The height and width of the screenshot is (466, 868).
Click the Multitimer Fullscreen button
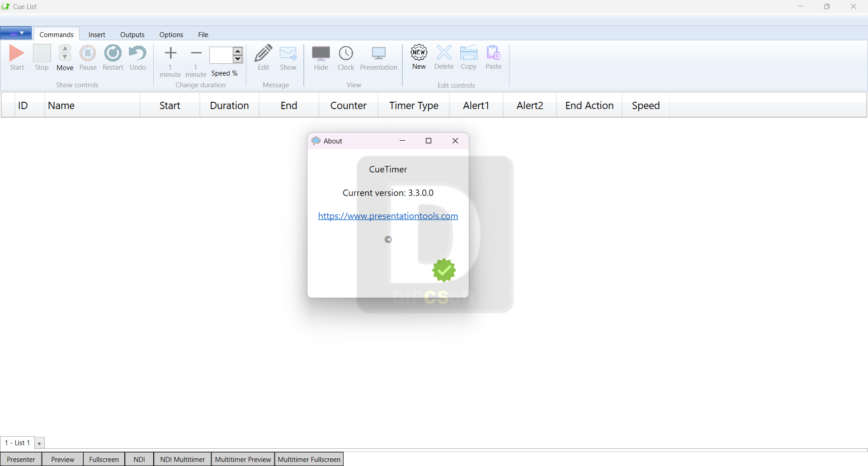(309, 459)
